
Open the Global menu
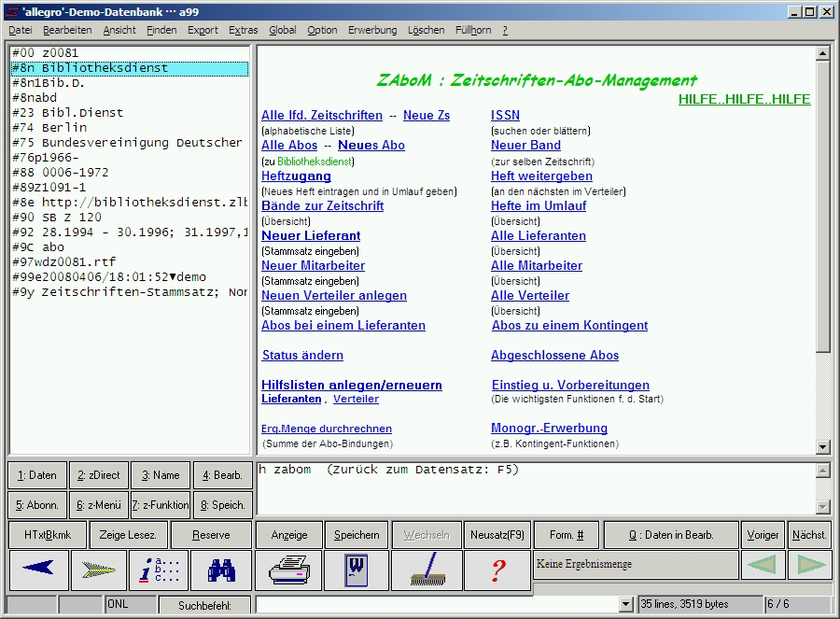[x=282, y=31]
